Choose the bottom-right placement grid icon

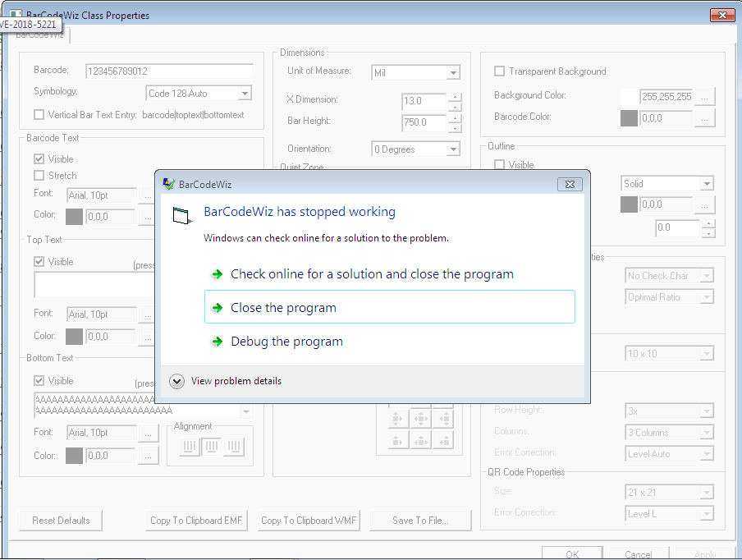(x=444, y=441)
